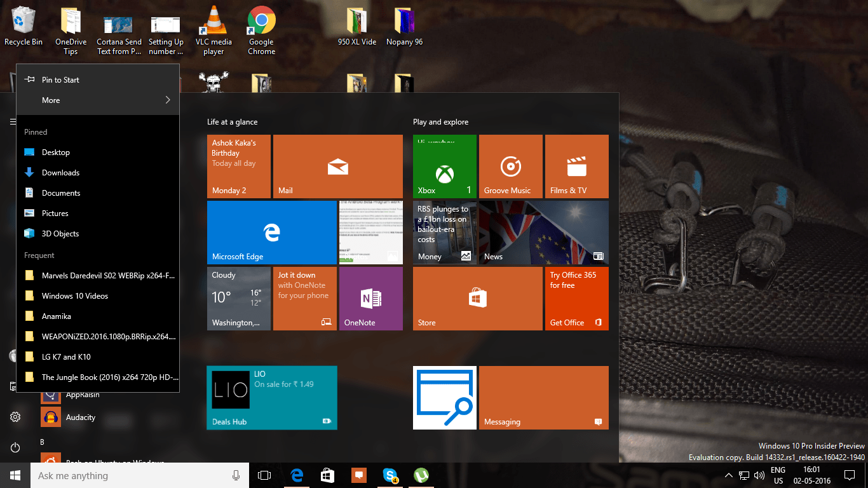868x488 pixels.
Task: Open the Messaging tile
Action: coord(544,398)
